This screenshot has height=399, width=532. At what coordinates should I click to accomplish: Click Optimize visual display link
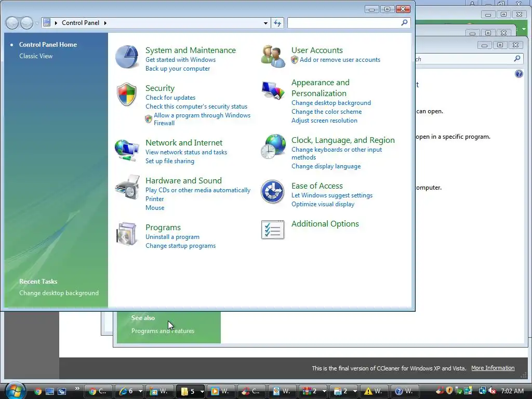[323, 204]
